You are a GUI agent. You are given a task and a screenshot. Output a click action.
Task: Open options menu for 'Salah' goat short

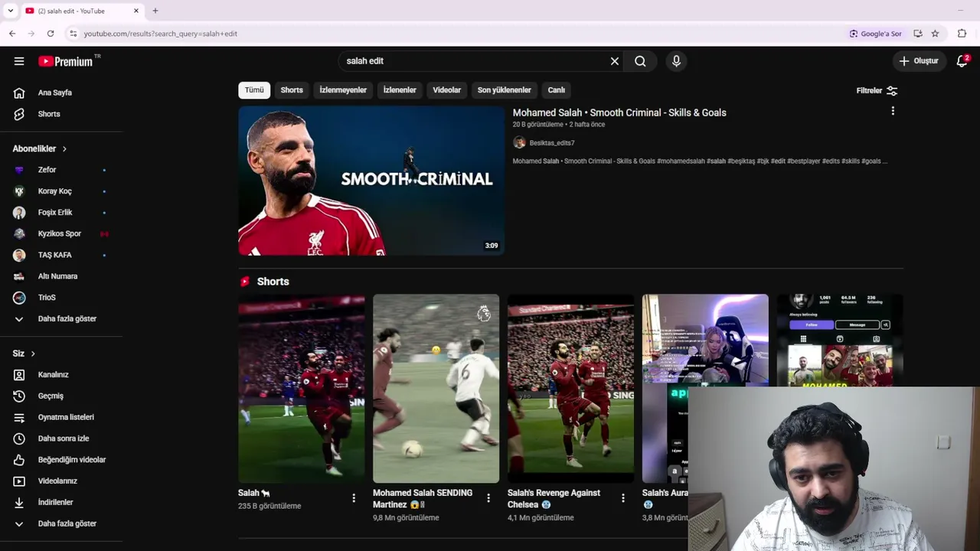(x=354, y=498)
